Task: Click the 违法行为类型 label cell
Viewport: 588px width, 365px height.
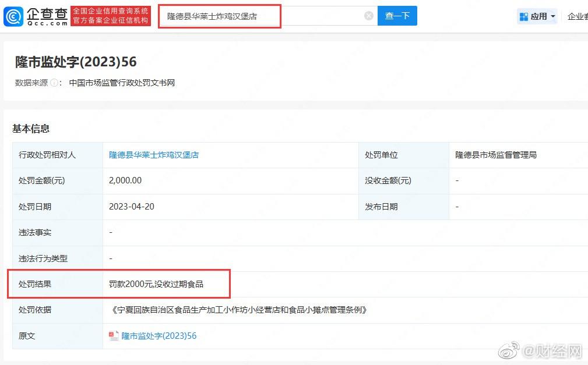Action: tap(57, 258)
